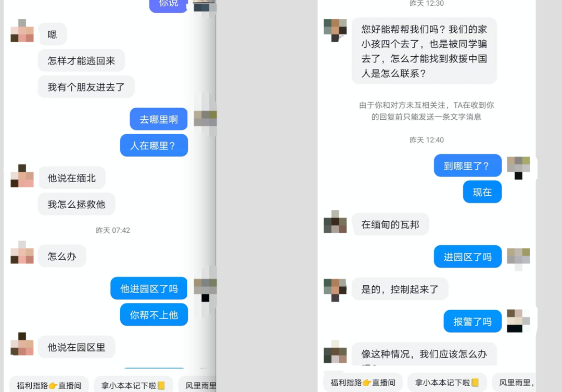Select left '福利指路直播间' quick reply chip
Viewport: 562px width, 392px height.
pos(49,385)
